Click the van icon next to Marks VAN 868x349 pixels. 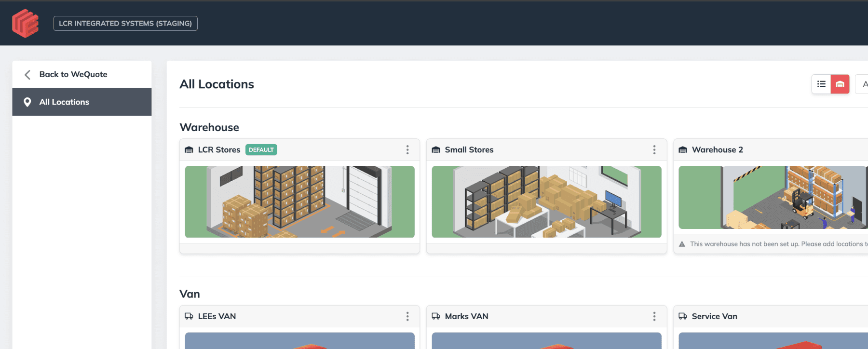tap(436, 316)
